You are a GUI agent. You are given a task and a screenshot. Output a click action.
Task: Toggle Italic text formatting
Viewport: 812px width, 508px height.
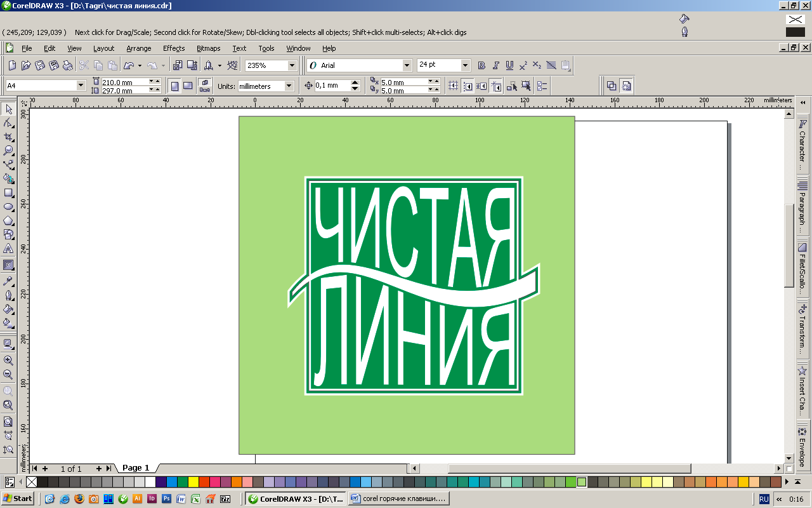click(495, 65)
